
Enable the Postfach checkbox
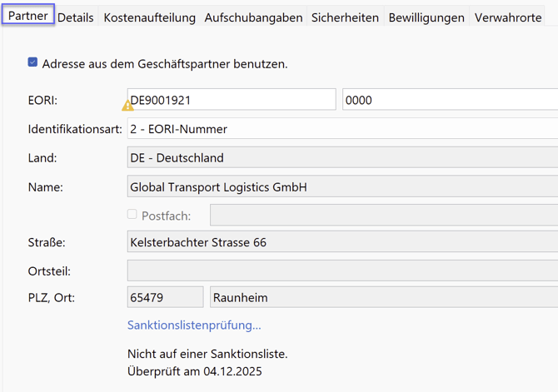pyautogui.click(x=132, y=215)
